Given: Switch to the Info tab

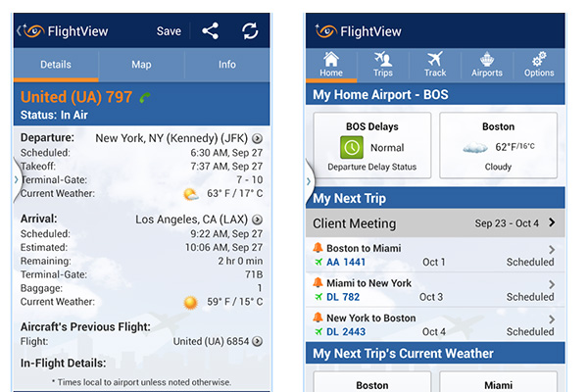Looking at the screenshot, I should point(226,65).
